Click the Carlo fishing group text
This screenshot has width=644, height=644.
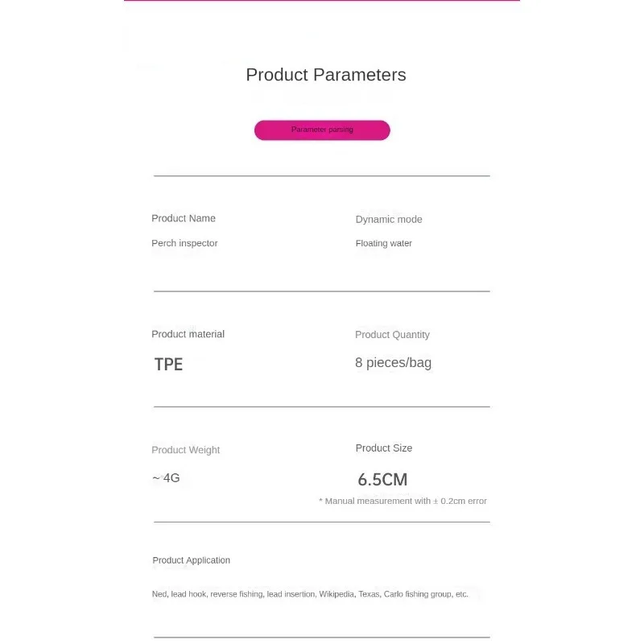(x=417, y=594)
